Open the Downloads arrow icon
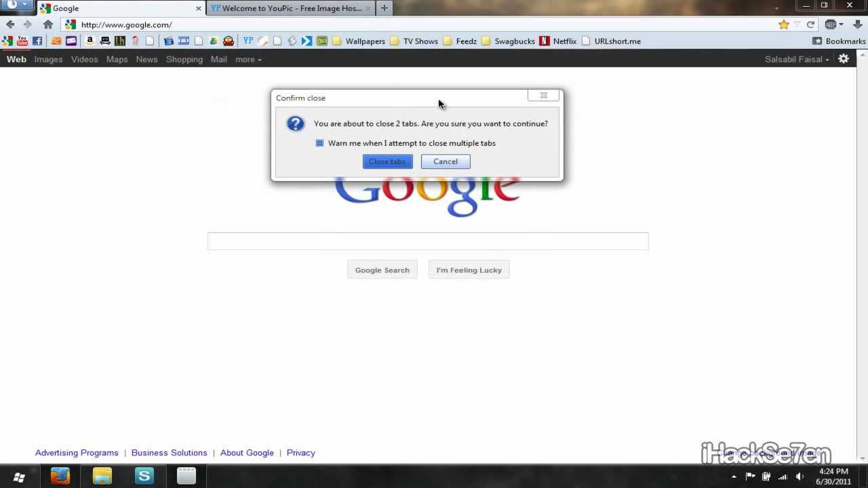Image resolution: width=868 pixels, height=488 pixels. click(x=858, y=24)
